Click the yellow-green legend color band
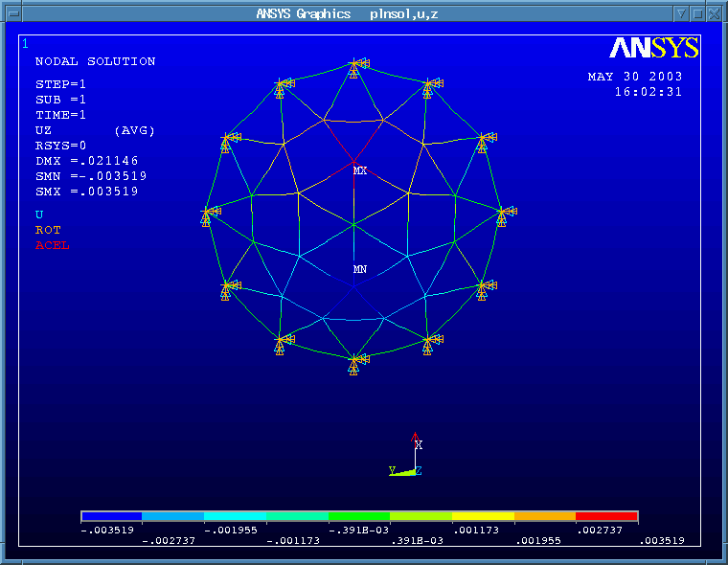 [x=421, y=516]
